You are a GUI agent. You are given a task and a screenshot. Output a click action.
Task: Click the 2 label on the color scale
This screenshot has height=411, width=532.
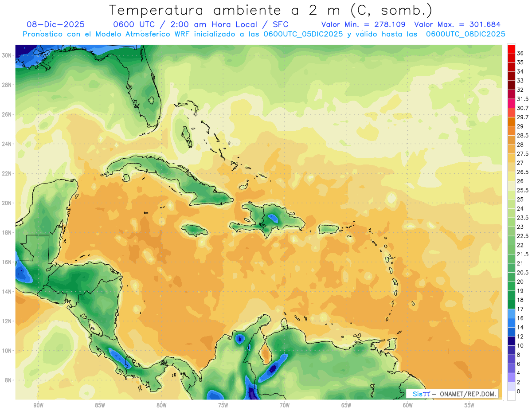tap(519, 382)
